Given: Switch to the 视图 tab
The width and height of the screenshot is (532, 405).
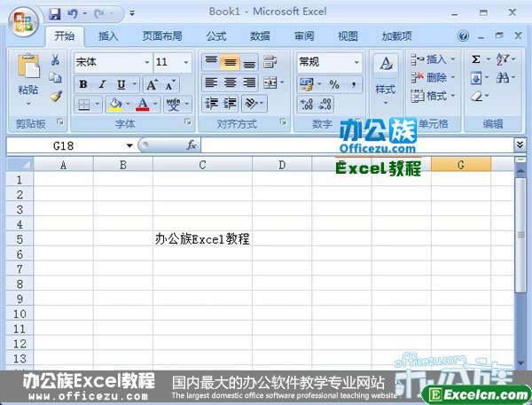Looking at the screenshot, I should pyautogui.click(x=348, y=36).
